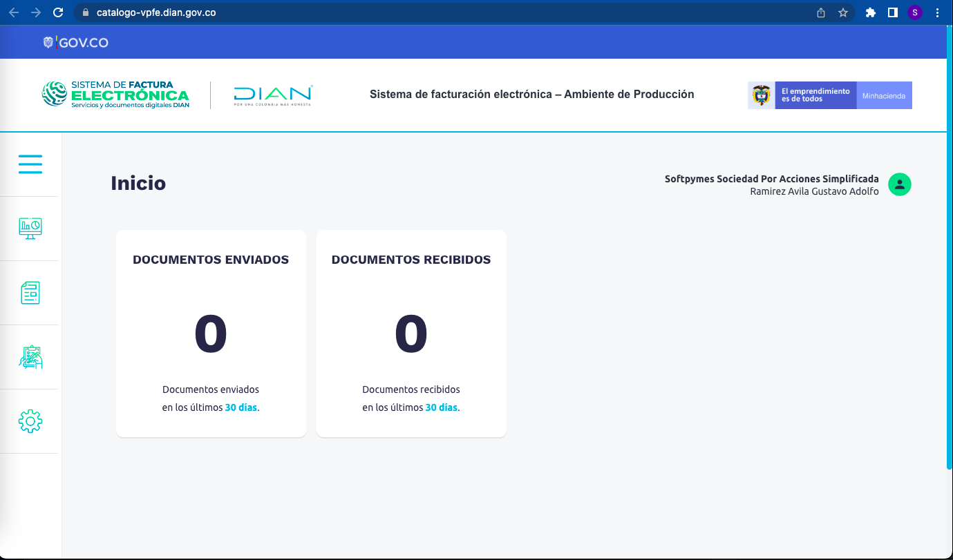953x560 pixels.
Task: Open the hamburger sidebar menu
Action: [30, 164]
